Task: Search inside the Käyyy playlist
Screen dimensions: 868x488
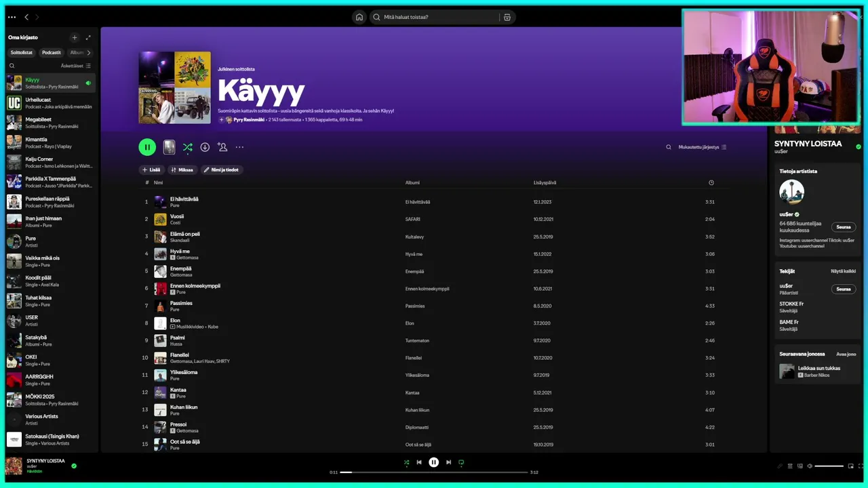Action: (x=669, y=147)
